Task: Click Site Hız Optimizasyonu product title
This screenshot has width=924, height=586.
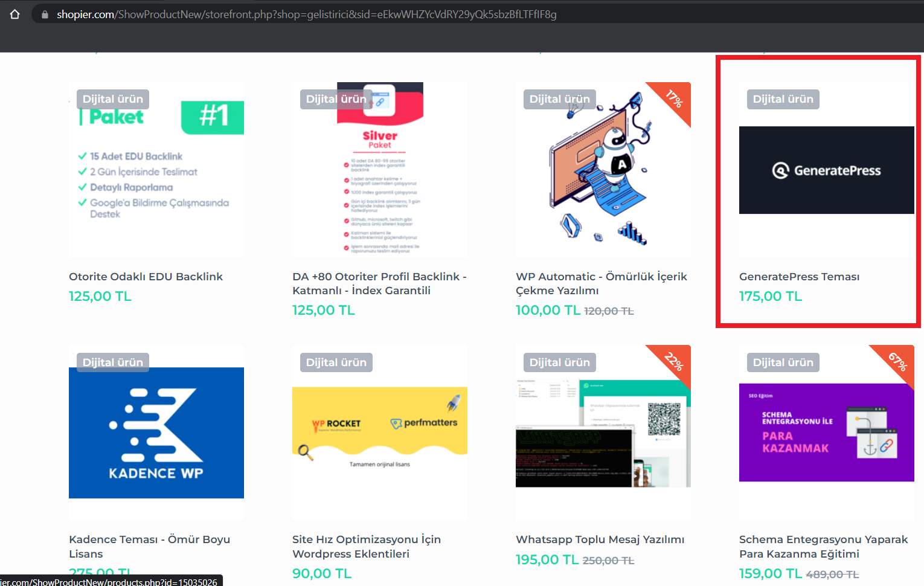Action: [x=367, y=547]
